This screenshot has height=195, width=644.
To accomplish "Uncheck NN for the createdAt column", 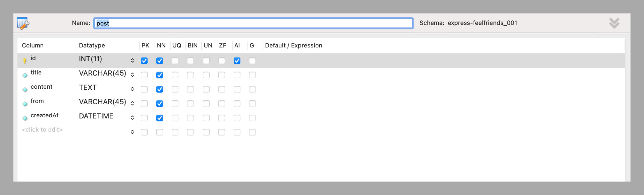I will coord(160,118).
